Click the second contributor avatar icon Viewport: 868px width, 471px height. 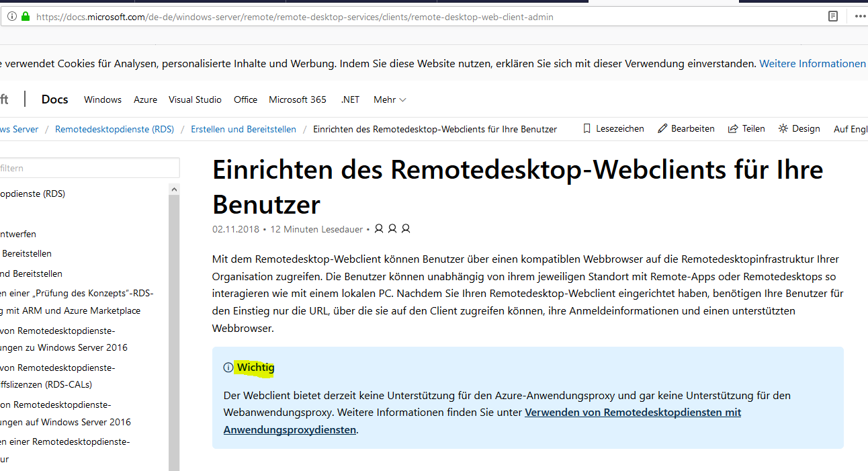tap(392, 228)
